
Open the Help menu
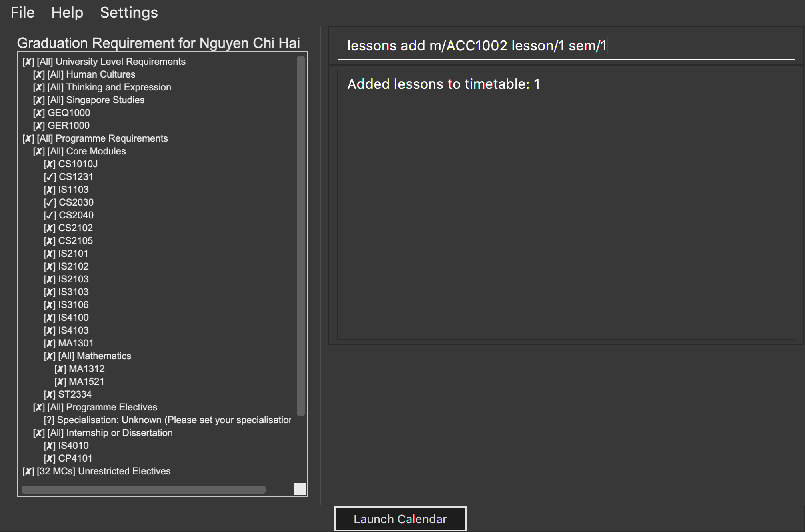67,13
